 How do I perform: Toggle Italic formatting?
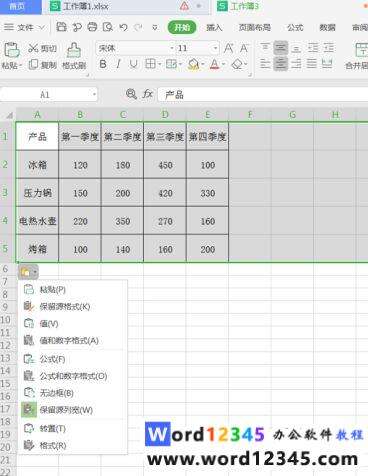point(118,64)
